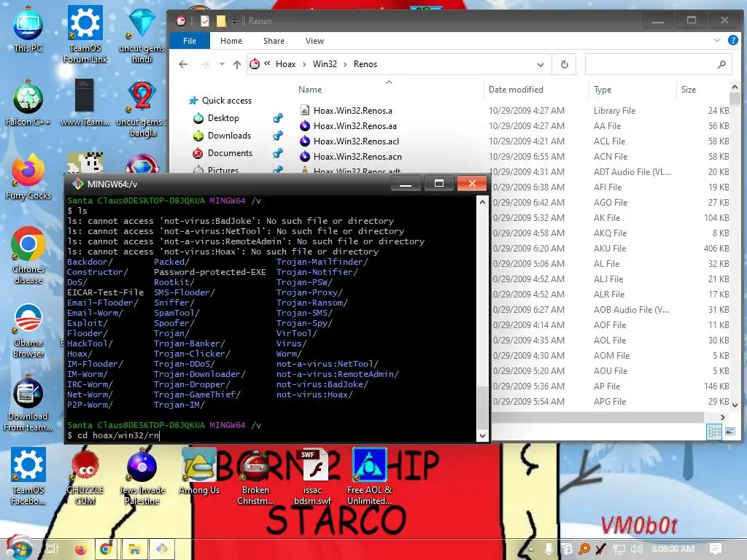747x560 pixels.
Task: Open the action center notifications icon
Action: click(x=715, y=549)
